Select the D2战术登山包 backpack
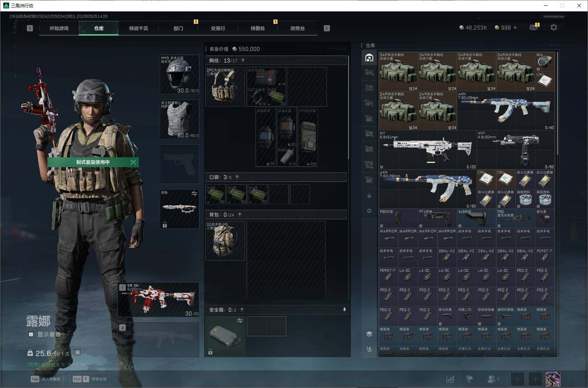The width and height of the screenshot is (588, 388). tap(225, 241)
